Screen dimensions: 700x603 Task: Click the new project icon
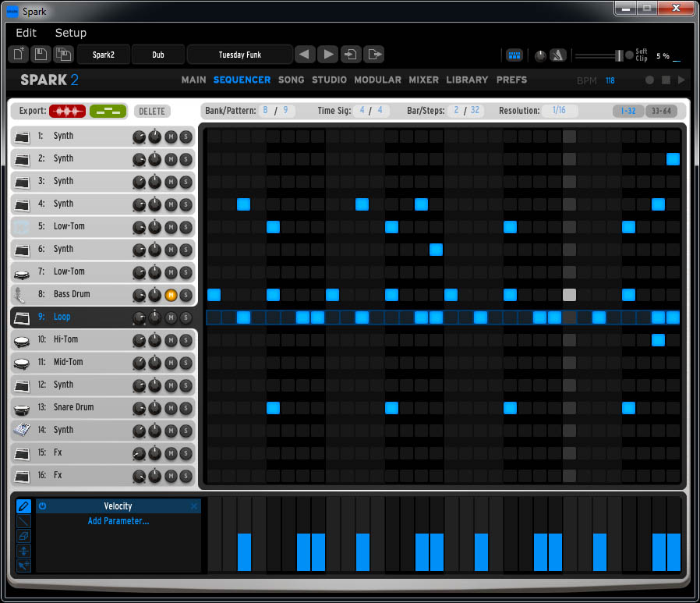[x=18, y=55]
